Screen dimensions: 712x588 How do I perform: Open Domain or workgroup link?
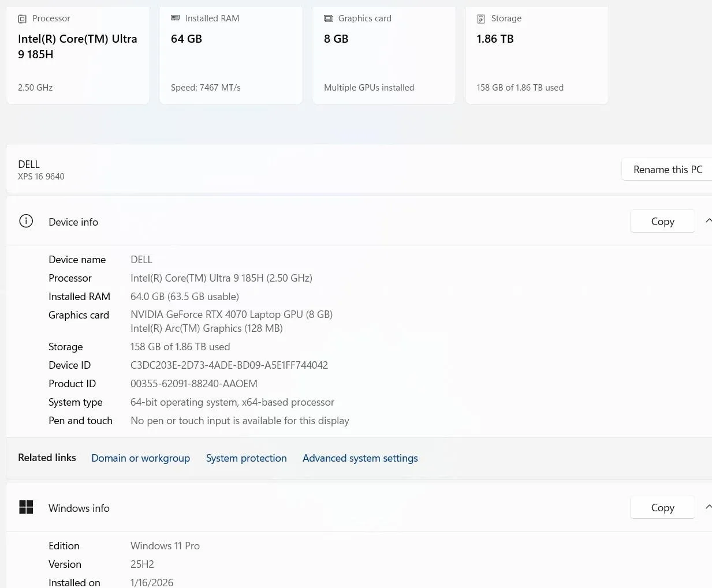[x=140, y=458]
